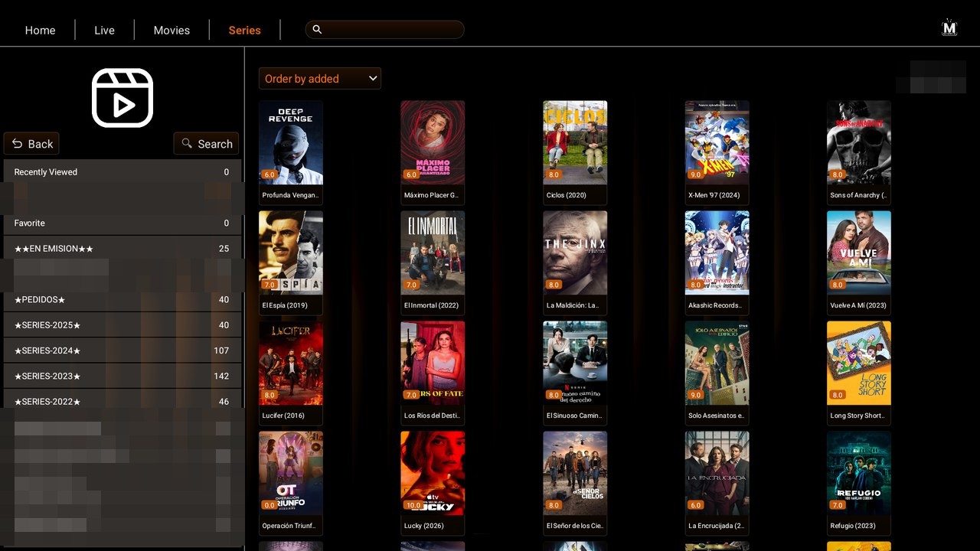Open the Solo Asesinatos en el Edificio poster
Screen dimensions: 980x551
717,363
